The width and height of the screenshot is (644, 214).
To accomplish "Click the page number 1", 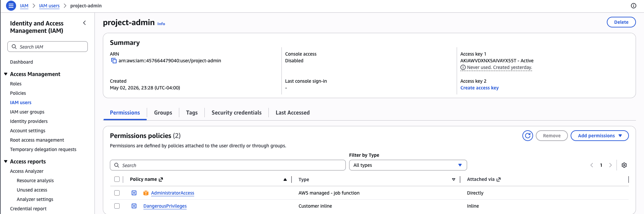I will point(601,165).
